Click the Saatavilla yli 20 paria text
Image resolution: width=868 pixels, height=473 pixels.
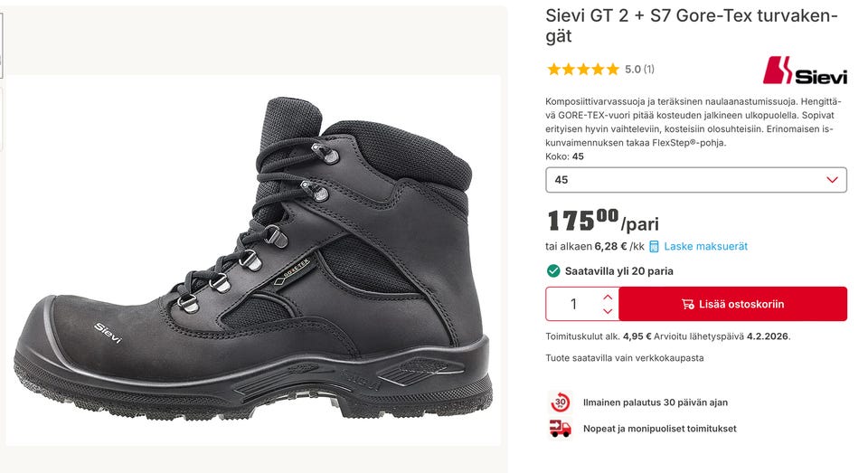(x=618, y=270)
